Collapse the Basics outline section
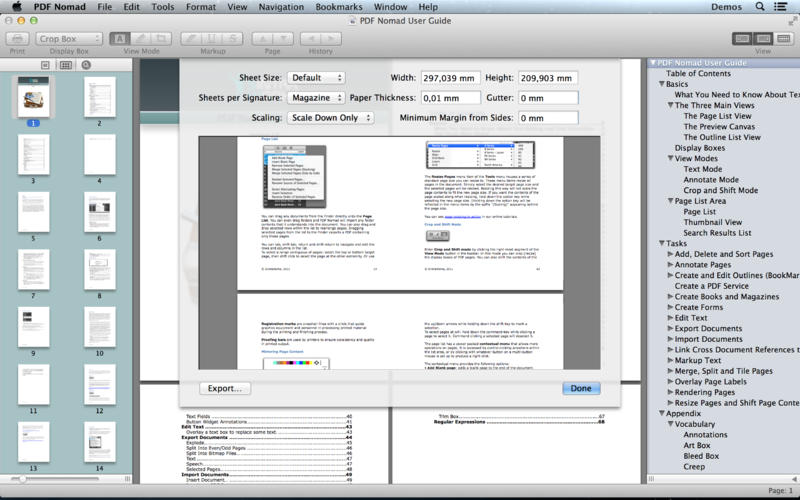 661,84
